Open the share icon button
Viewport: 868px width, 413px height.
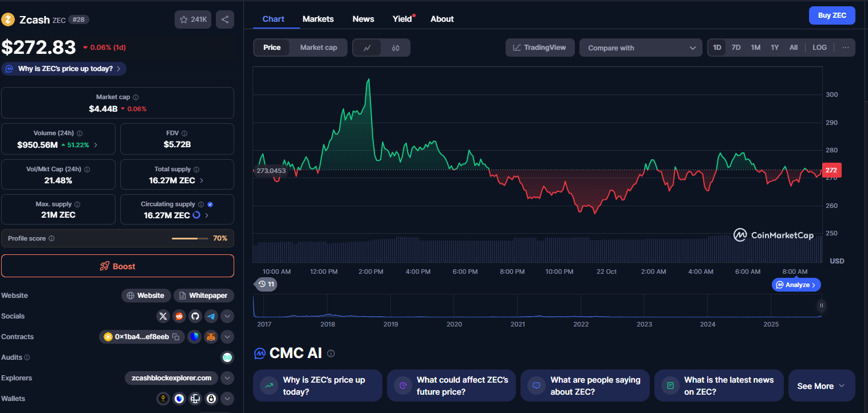pos(225,19)
